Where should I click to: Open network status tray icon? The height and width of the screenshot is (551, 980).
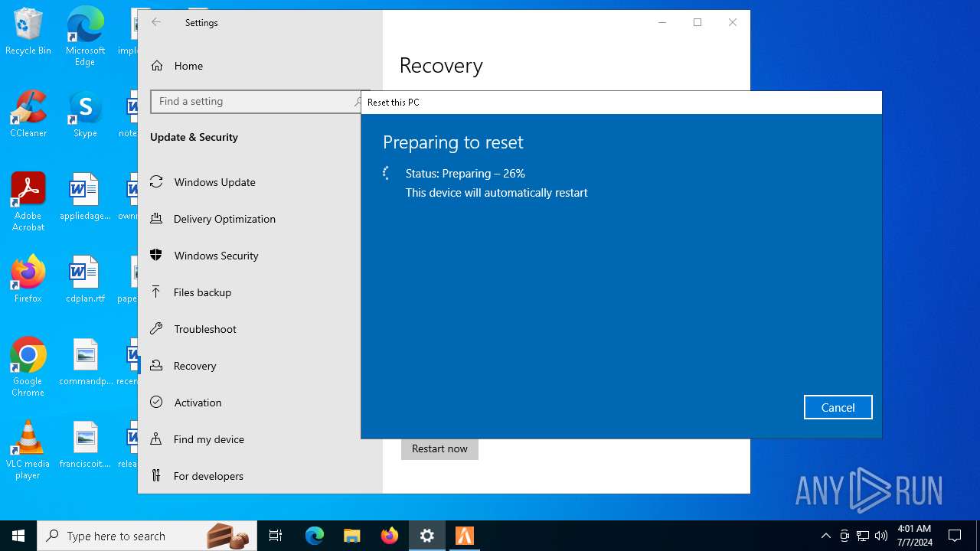(863, 536)
